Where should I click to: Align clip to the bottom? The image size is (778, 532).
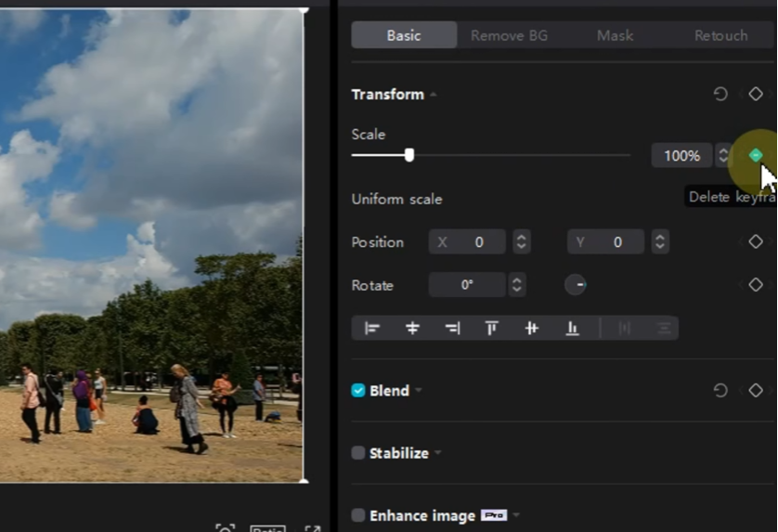(572, 328)
